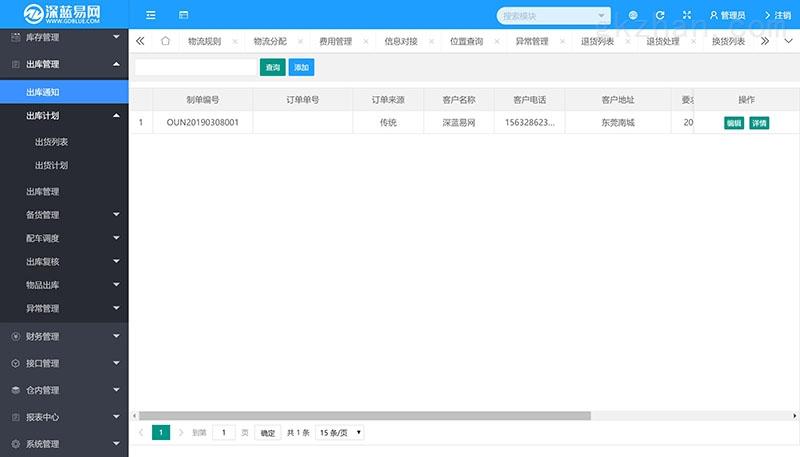This screenshot has height=457, width=800.
Task: Click the 添加 button
Action: click(301, 67)
